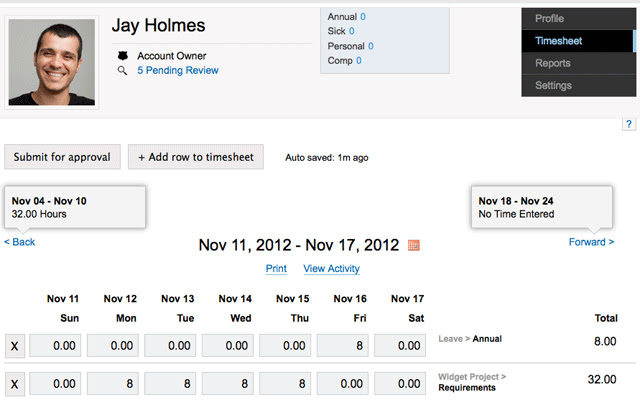The image size is (640, 400).
Task: Open the 5 Pending Review link
Action: point(178,70)
